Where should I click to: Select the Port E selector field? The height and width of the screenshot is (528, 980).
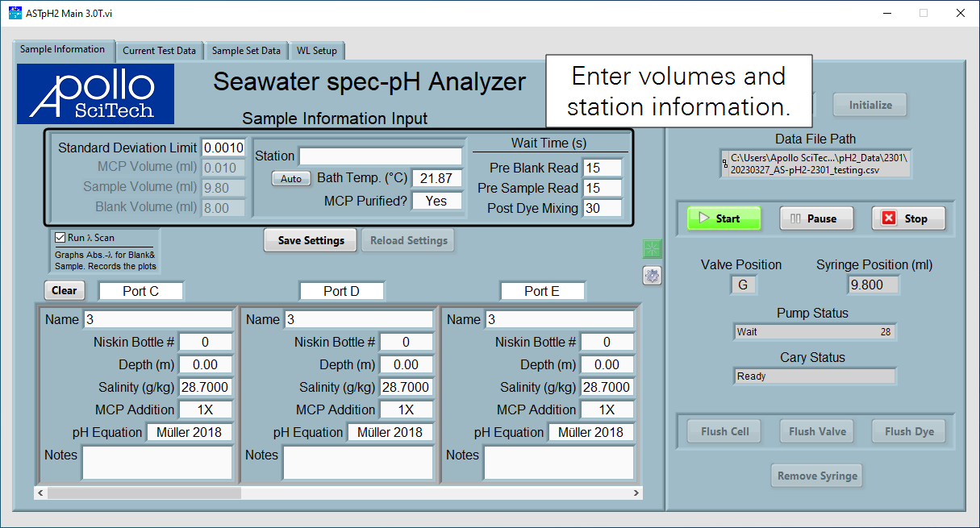[x=542, y=291]
